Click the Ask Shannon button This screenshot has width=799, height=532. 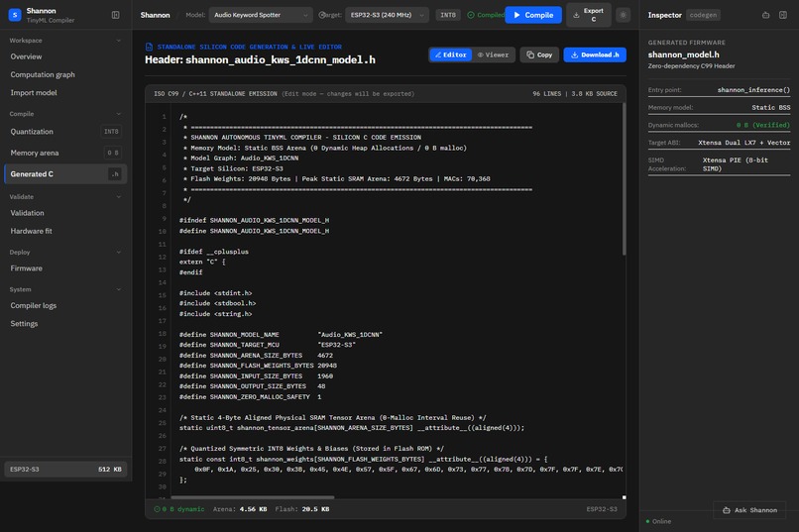point(749,510)
